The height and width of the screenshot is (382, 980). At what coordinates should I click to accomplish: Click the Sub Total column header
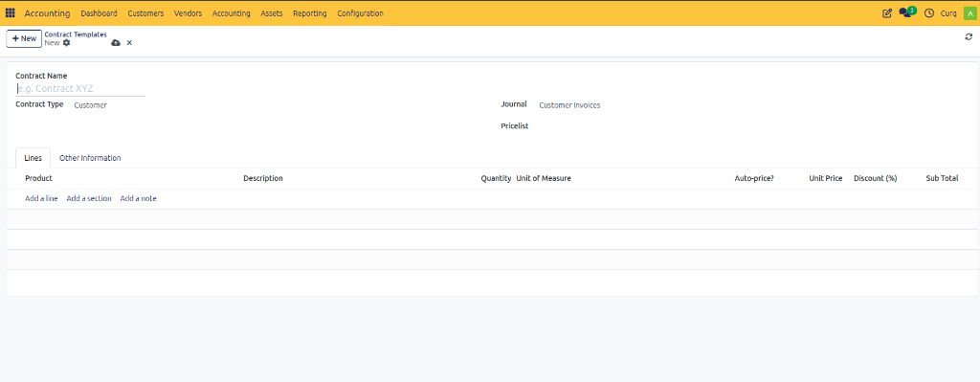(x=942, y=179)
